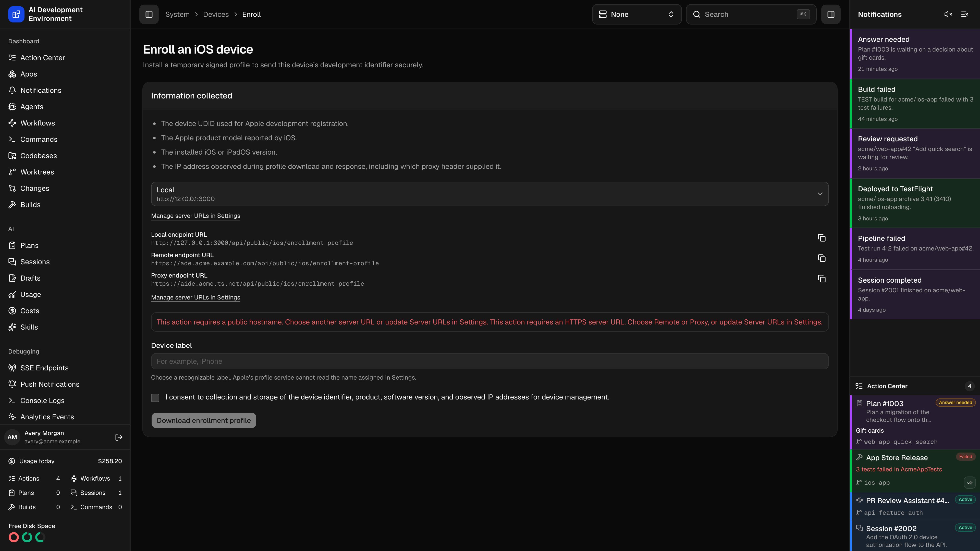Open Codebases page
The width and height of the screenshot is (980, 551).
coord(65,156)
